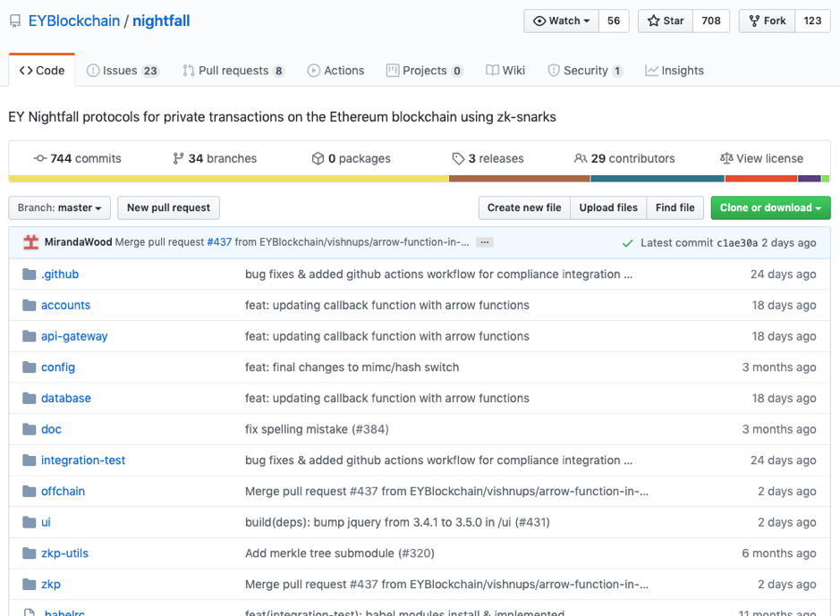Click the ui folder icon
The width and height of the screenshot is (840, 616).
tap(29, 523)
